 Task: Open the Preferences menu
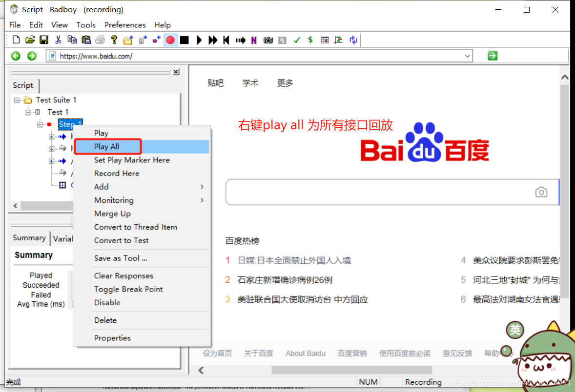coord(125,25)
